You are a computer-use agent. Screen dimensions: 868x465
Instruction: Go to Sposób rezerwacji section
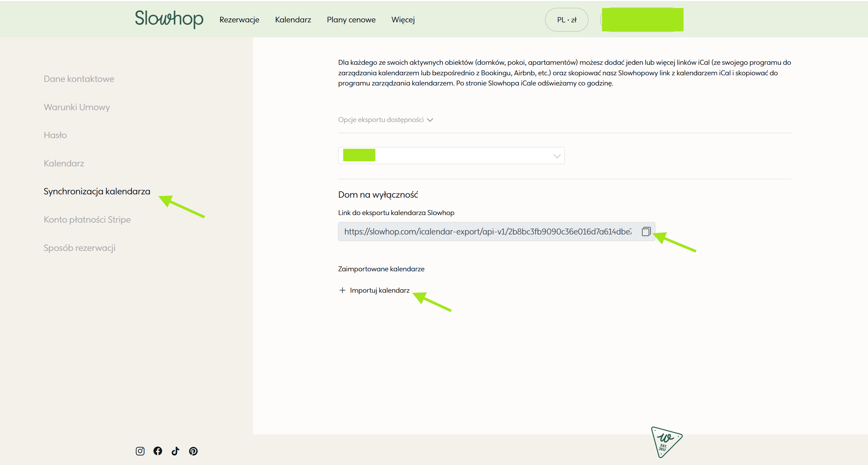79,248
